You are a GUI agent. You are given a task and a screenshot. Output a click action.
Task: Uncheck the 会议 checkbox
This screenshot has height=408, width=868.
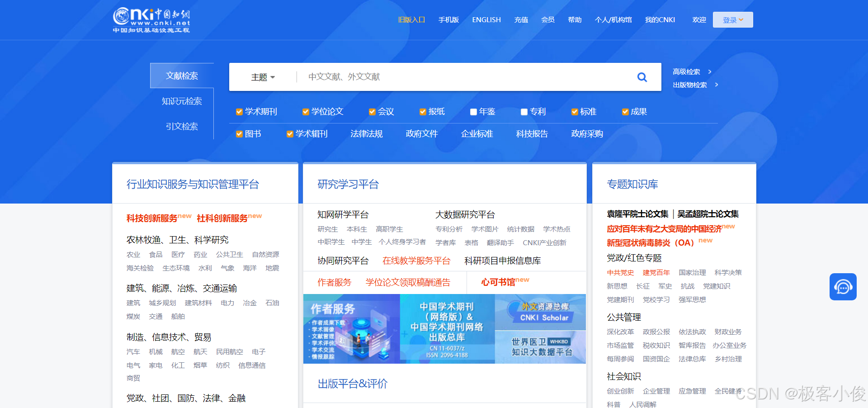pos(372,112)
